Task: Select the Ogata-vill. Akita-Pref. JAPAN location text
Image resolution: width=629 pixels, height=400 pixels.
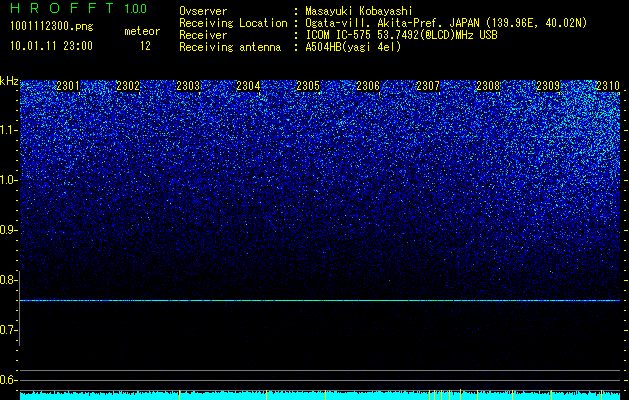Action: click(x=446, y=23)
